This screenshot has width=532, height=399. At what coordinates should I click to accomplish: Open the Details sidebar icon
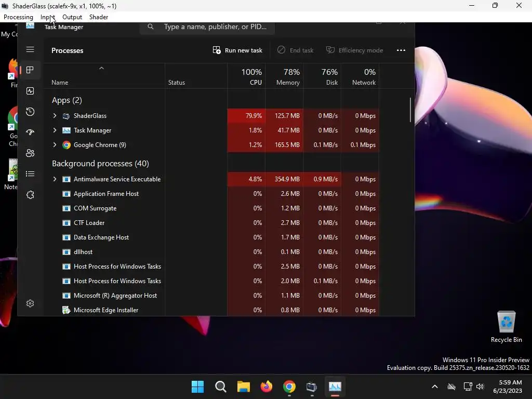[30, 174]
